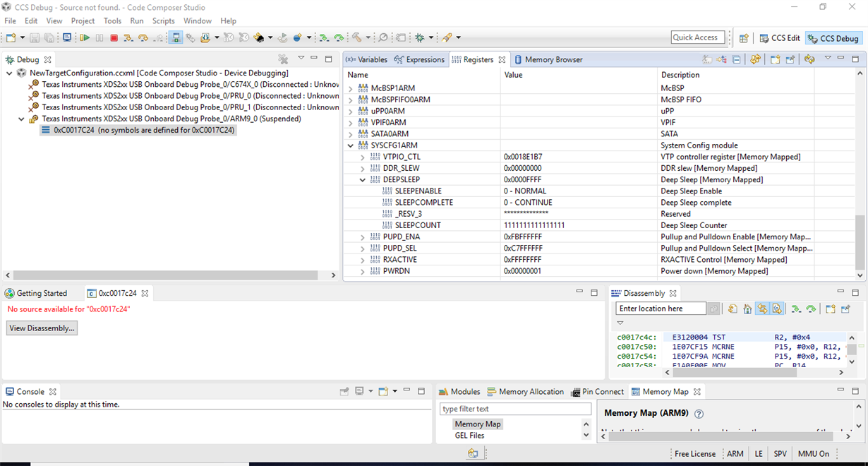Open the Scripts menu
The image size is (868, 466).
(164, 21)
